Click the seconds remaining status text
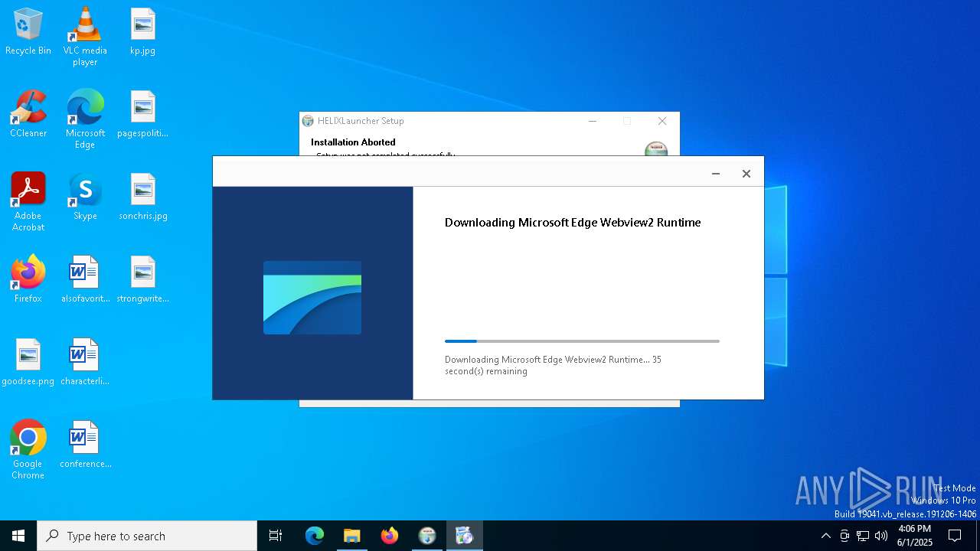Image resolution: width=980 pixels, height=551 pixels. (x=553, y=365)
